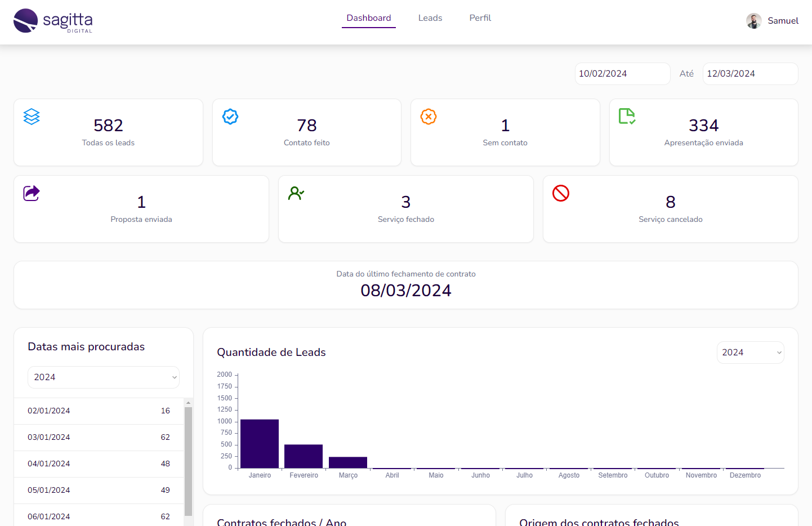Open the year dropdown in Datas mais procuradas
Screen dimensions: 812x526
[104, 377]
